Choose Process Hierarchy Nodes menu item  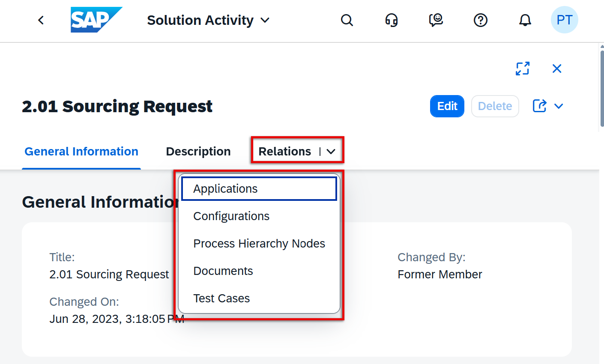click(259, 244)
